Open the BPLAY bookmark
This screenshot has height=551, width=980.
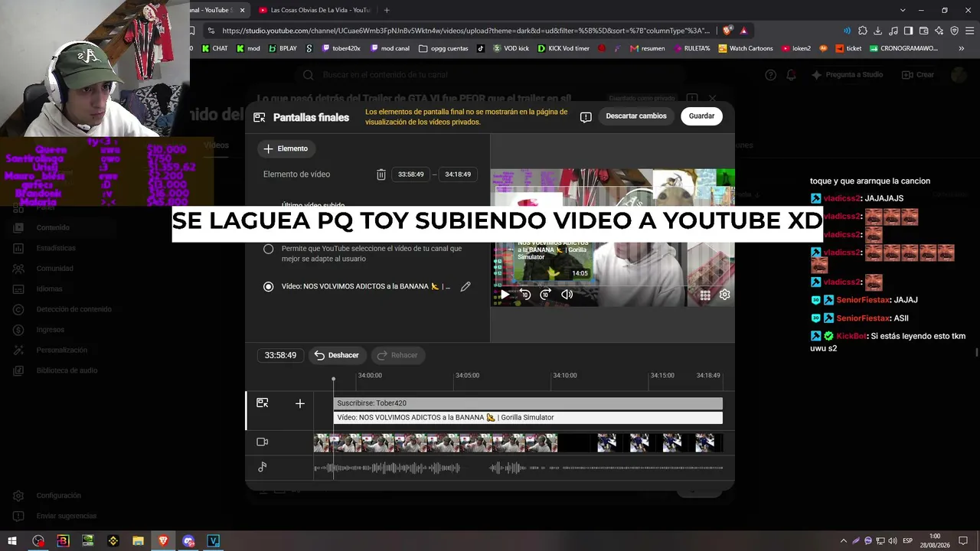point(283,48)
